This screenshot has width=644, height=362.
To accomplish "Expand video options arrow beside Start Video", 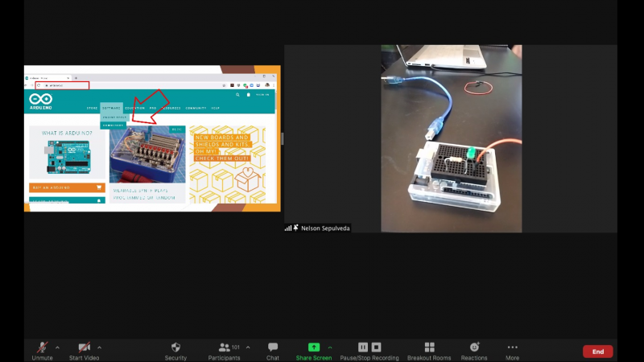I will pos(99,347).
